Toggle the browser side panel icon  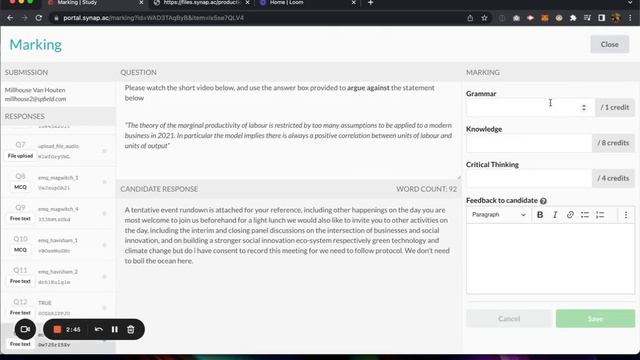click(602, 18)
